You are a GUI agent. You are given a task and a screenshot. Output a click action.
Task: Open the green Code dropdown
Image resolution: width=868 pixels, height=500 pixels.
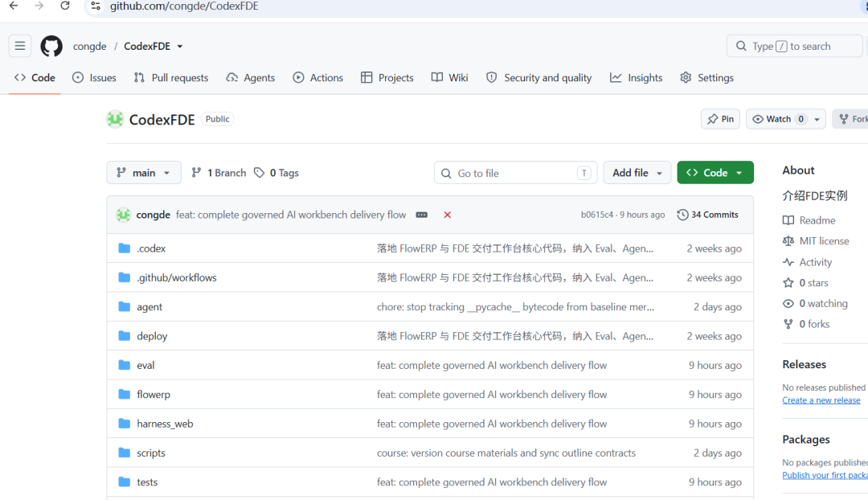click(715, 173)
